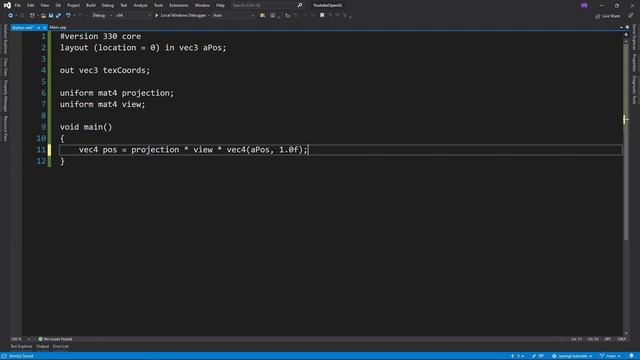The width and height of the screenshot is (640, 360).
Task: Click the Undo icon
Action: click(68, 16)
